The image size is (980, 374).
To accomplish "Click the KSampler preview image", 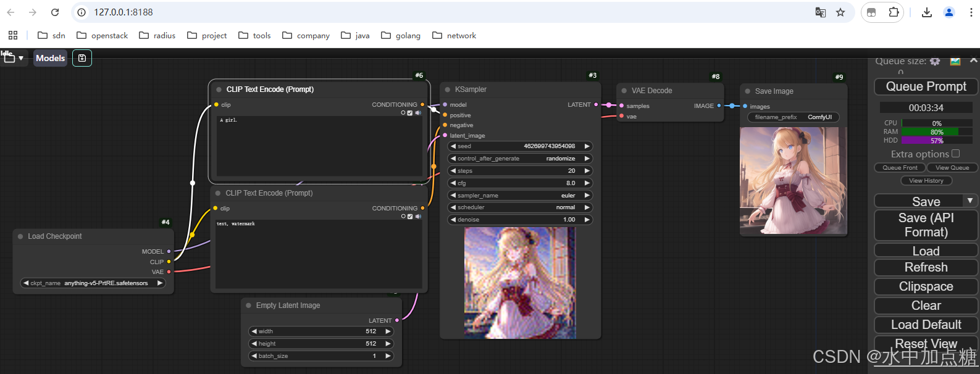I will coord(520,283).
